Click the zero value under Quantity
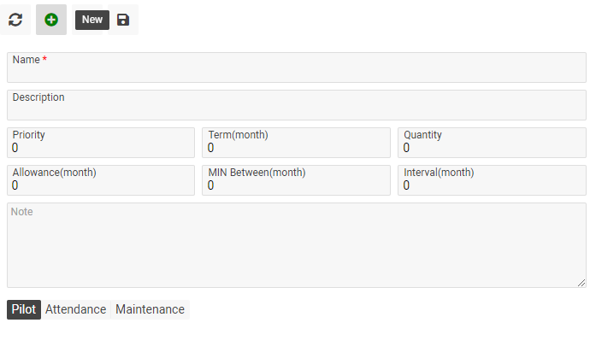Image resolution: width=590 pixels, height=364 pixels. click(x=406, y=148)
